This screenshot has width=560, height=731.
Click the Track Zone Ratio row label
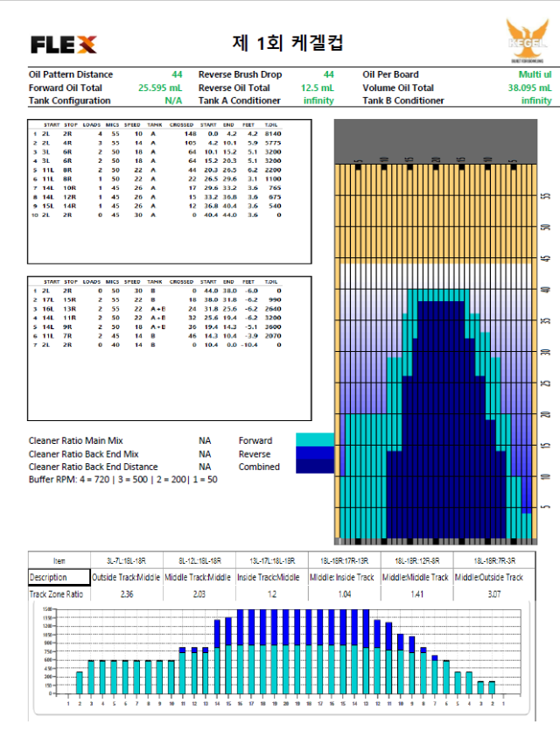tap(59, 594)
